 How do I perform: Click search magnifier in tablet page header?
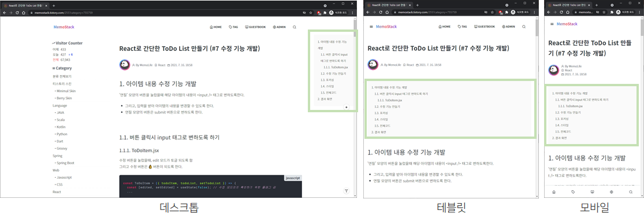click(523, 27)
